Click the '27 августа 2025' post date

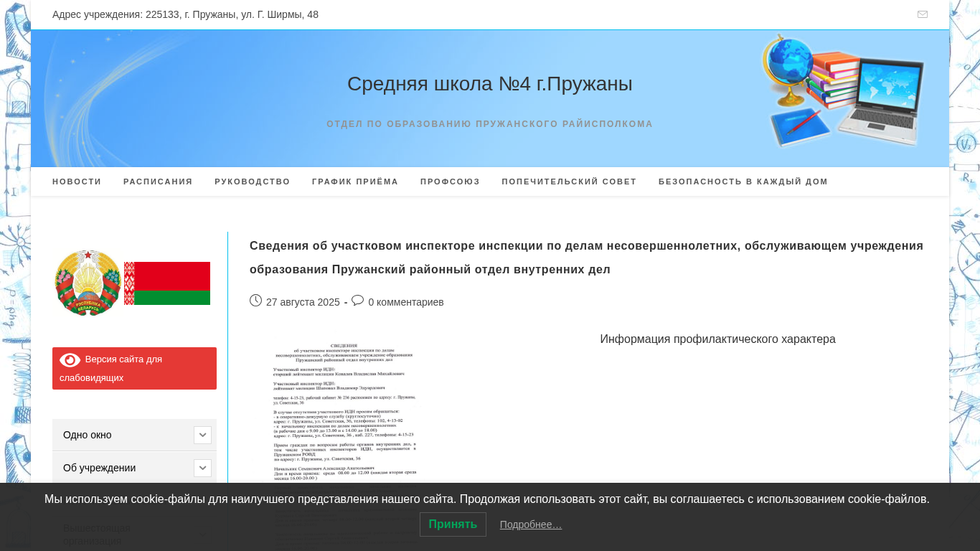click(x=303, y=302)
